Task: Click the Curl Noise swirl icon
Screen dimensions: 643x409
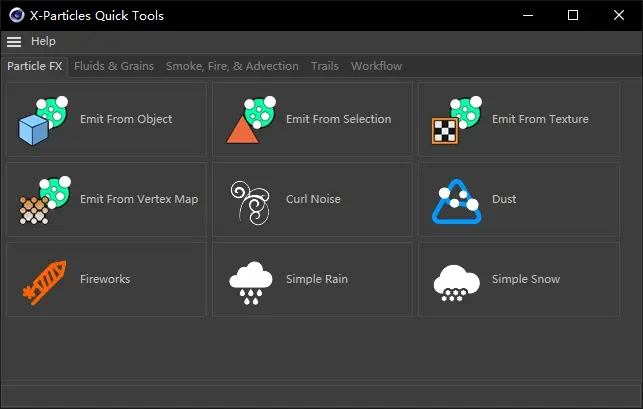Action: (x=249, y=200)
